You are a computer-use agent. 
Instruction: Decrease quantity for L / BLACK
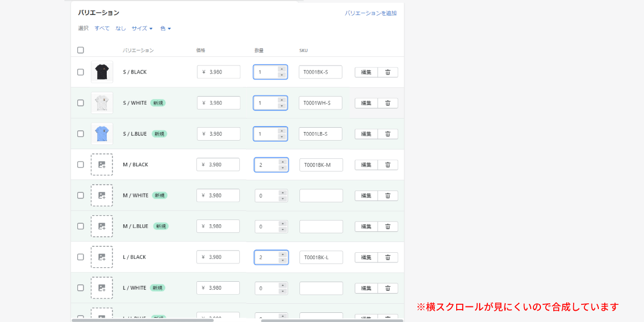283,260
